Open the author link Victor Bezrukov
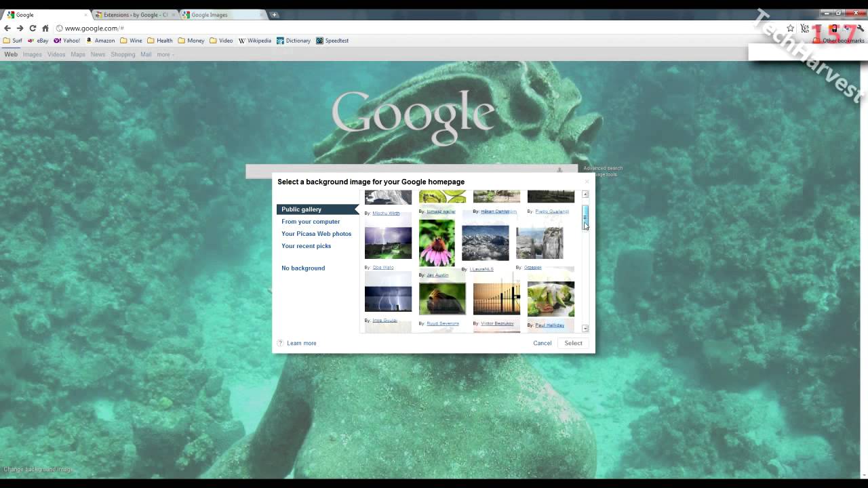Viewport: 868px width, 488px height. point(497,324)
